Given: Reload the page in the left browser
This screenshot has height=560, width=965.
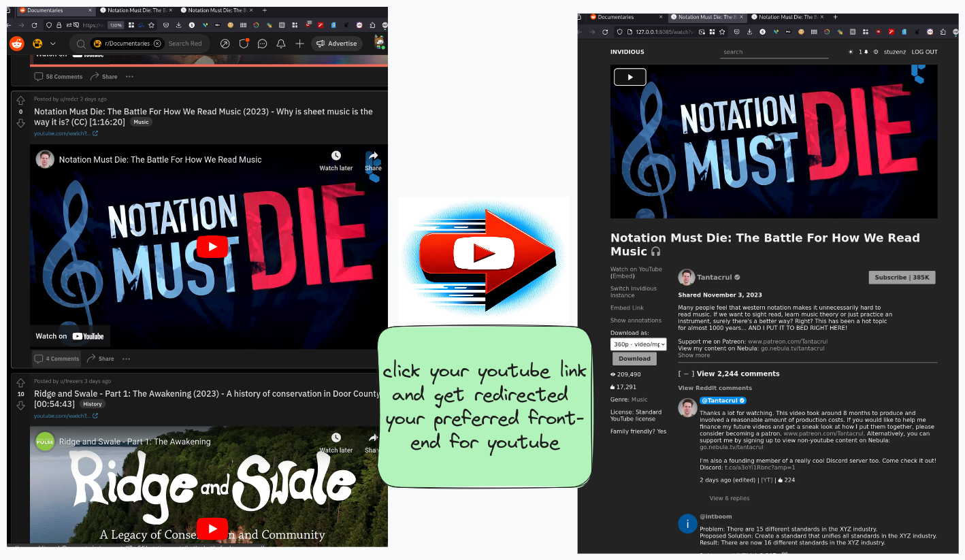Looking at the screenshot, I should (35, 25).
